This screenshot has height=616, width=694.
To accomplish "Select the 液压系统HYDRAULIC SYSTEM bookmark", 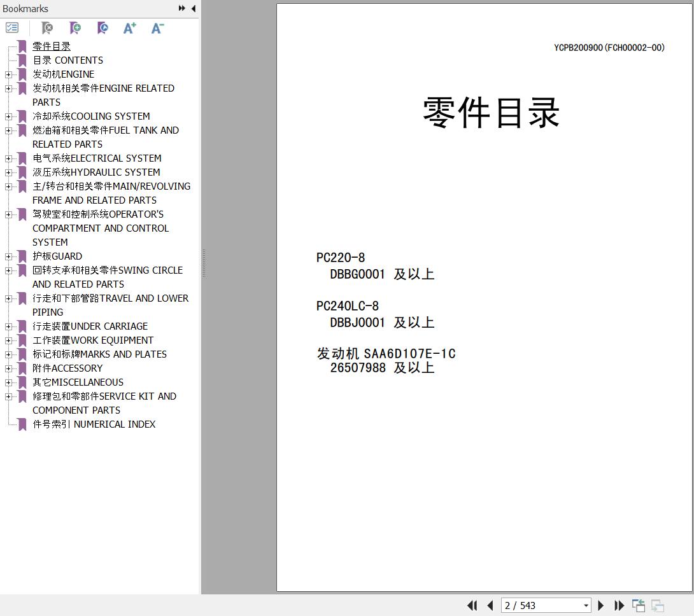I will [x=96, y=172].
